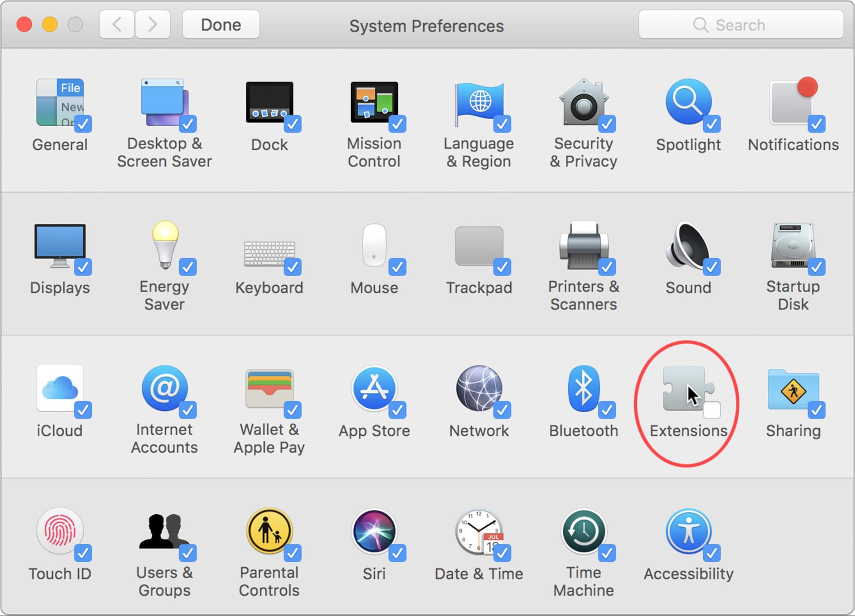Click the Touch ID fingerprint icon
This screenshot has height=616, width=855.
point(59,532)
